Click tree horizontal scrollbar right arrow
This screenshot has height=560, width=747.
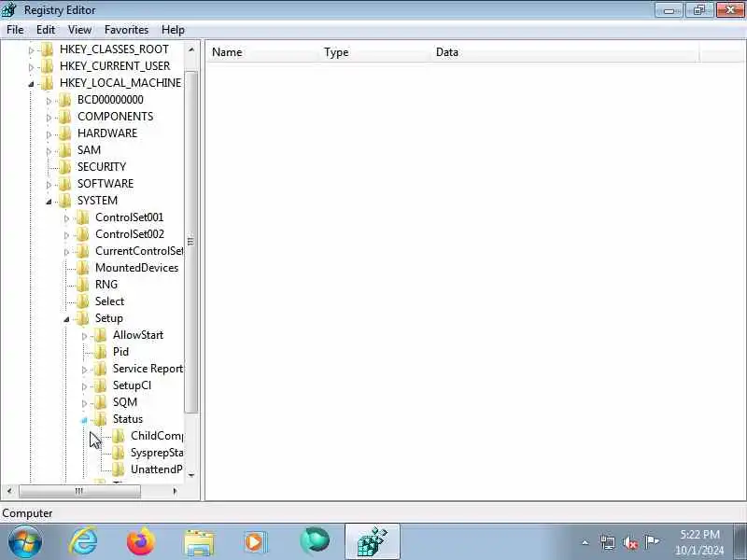[x=176, y=491]
